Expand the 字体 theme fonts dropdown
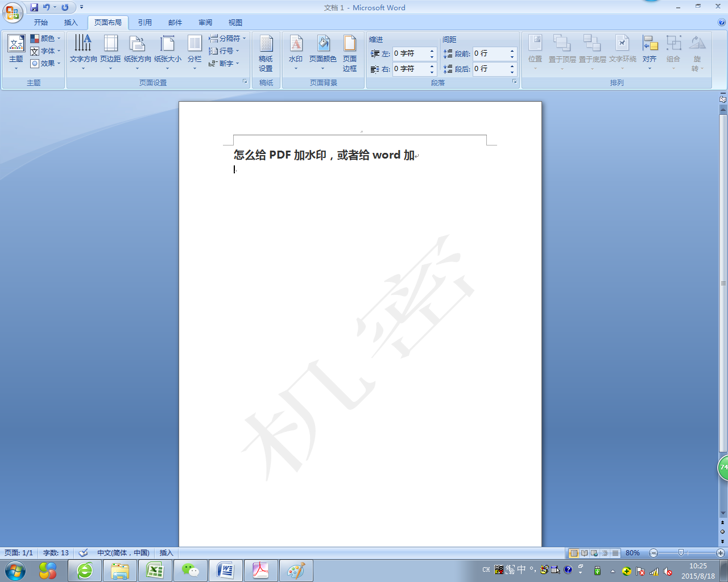The image size is (728, 582). 45,51
